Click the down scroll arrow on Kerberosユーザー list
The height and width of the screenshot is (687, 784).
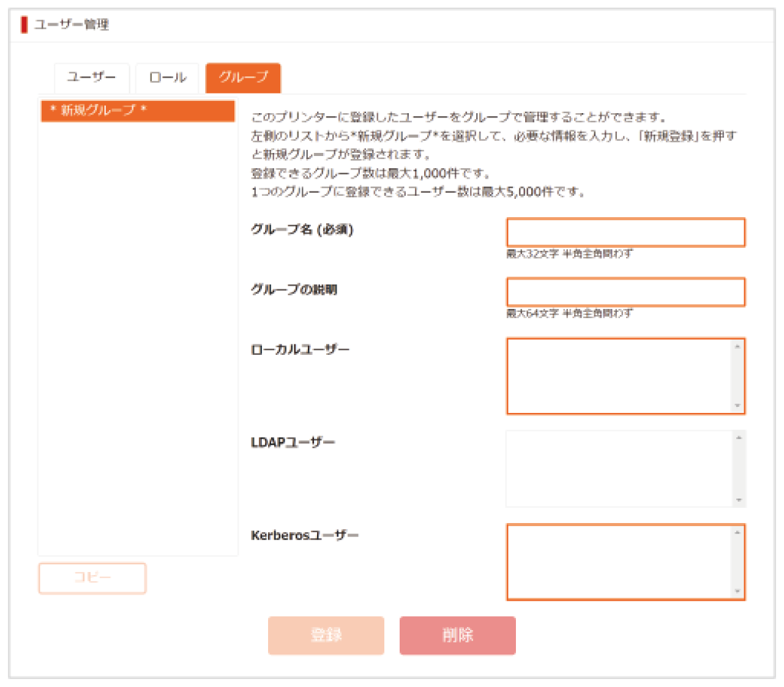[737, 590]
